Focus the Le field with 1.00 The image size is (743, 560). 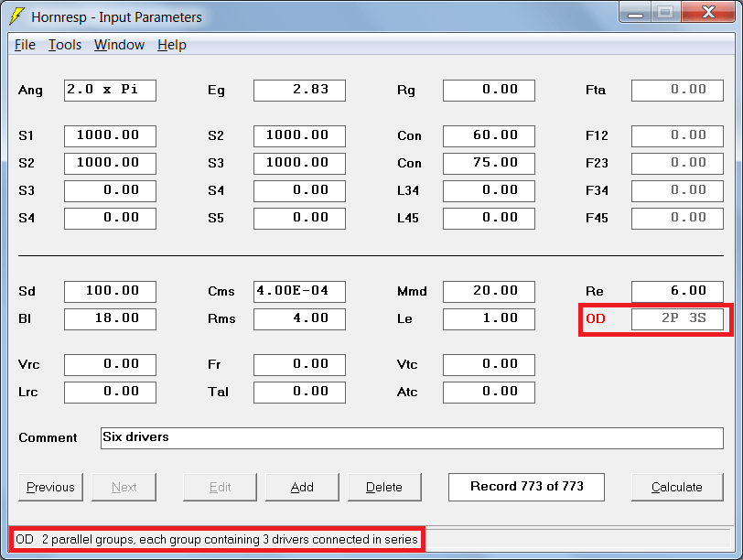click(x=489, y=318)
